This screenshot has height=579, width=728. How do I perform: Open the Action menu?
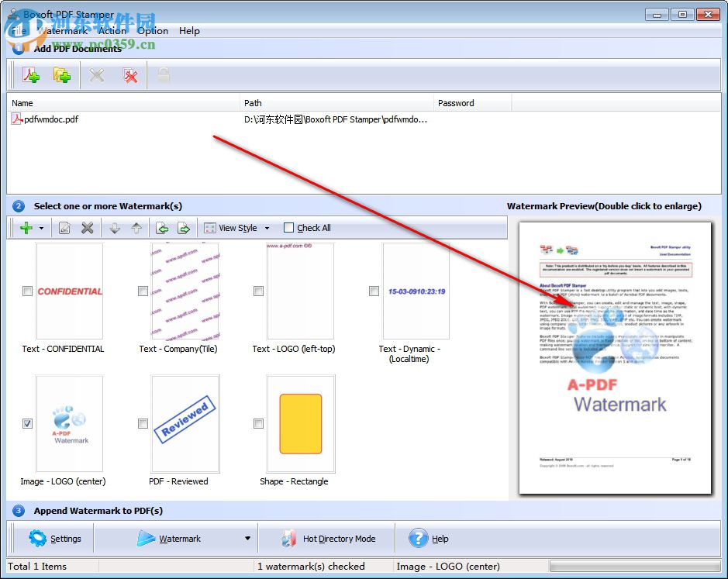[x=112, y=30]
